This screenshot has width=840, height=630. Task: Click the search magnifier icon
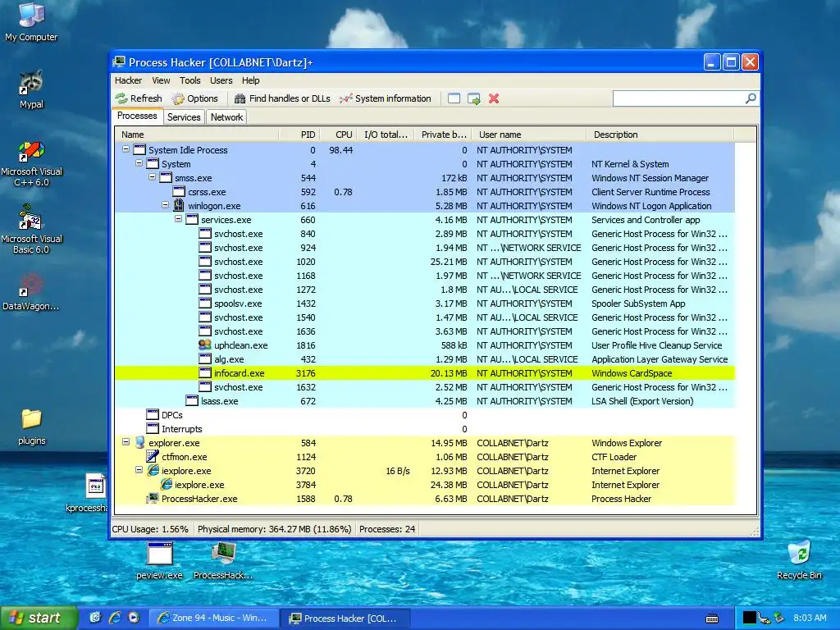coord(751,98)
